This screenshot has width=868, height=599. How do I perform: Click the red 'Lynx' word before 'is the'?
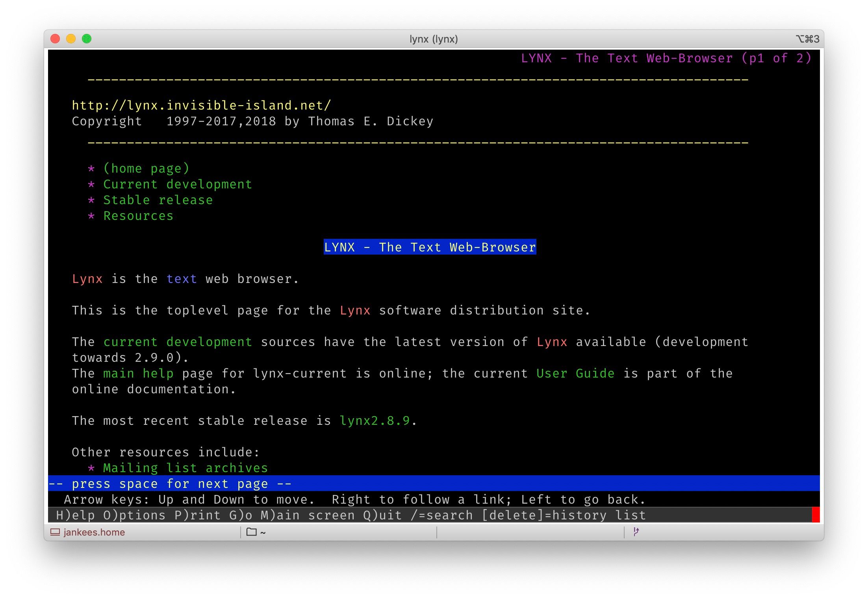[x=87, y=279]
